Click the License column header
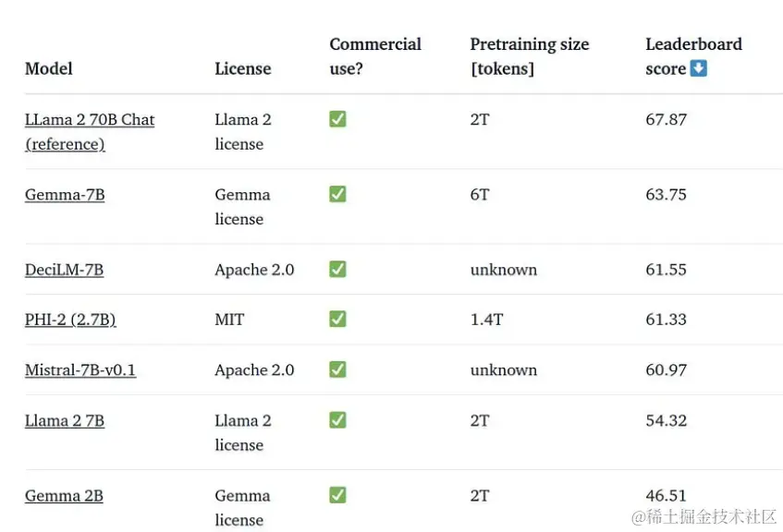The image size is (783, 532). click(242, 68)
